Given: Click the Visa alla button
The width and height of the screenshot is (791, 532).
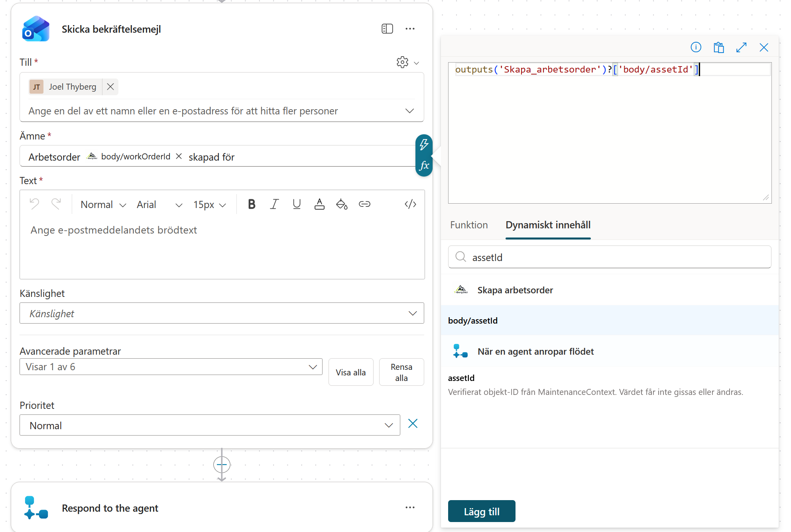Looking at the screenshot, I should pos(351,372).
